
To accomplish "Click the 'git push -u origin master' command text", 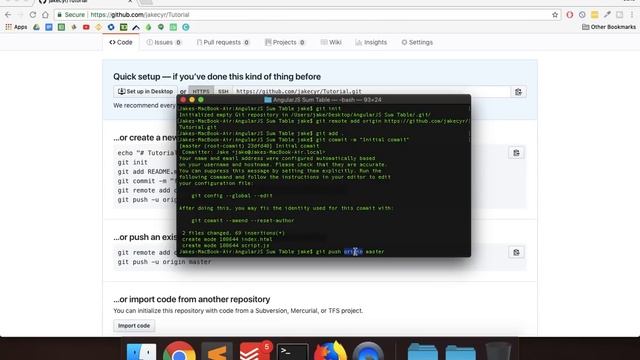I will (164, 262).
